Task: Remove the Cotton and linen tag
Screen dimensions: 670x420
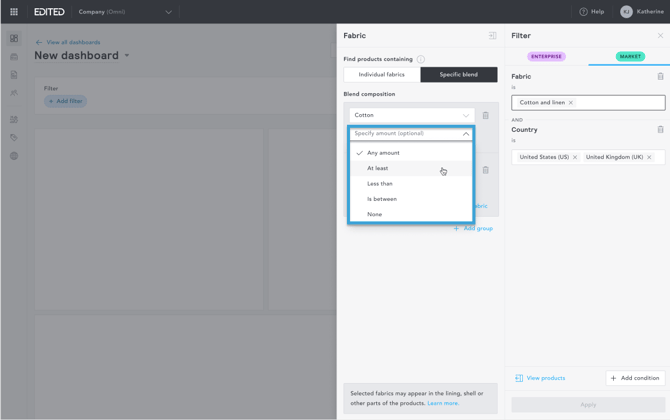Action: point(571,103)
